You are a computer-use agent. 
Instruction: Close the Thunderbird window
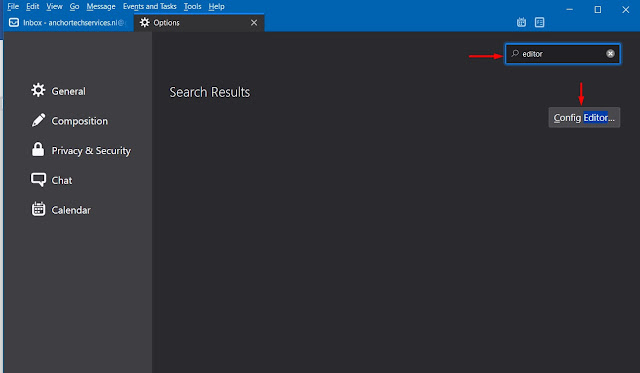[625, 9]
